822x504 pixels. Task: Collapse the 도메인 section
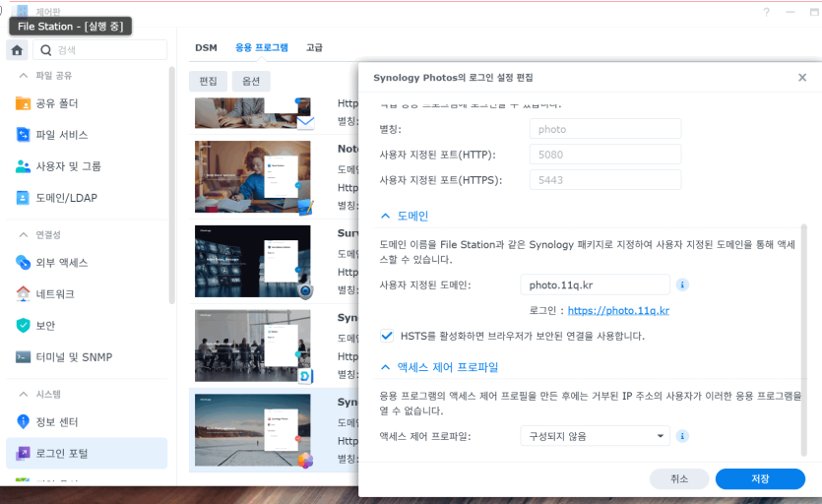click(x=385, y=217)
